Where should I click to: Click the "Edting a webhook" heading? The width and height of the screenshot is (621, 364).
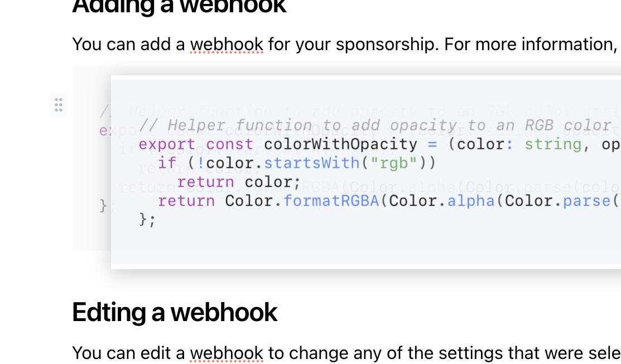pos(175,312)
